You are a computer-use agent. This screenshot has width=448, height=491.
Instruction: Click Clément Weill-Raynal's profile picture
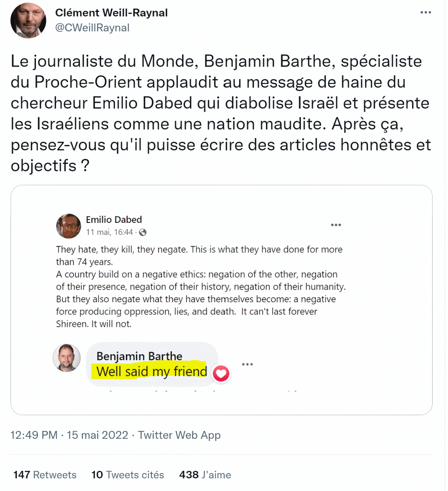[28, 20]
